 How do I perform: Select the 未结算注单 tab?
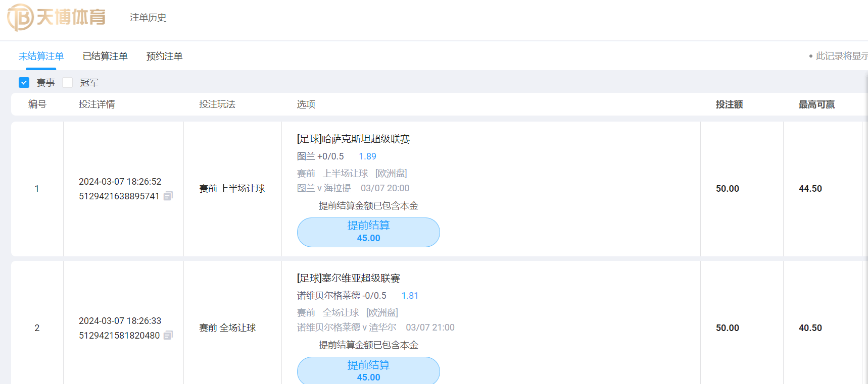[41, 56]
